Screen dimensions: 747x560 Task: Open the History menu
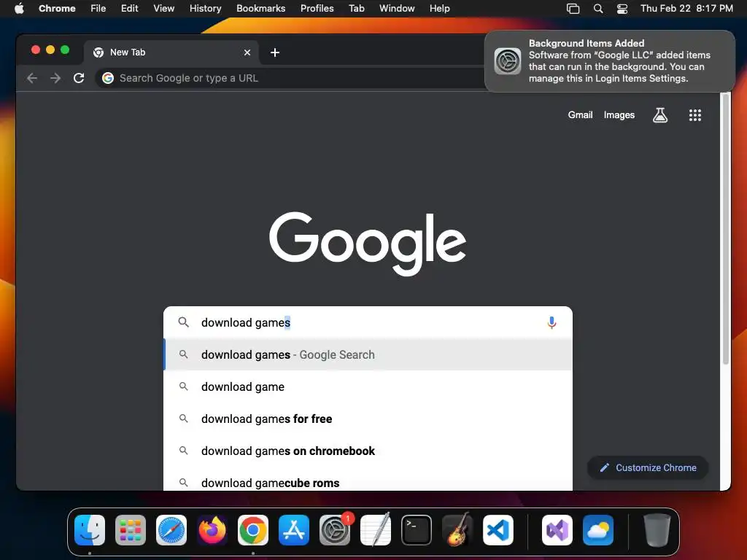click(205, 9)
